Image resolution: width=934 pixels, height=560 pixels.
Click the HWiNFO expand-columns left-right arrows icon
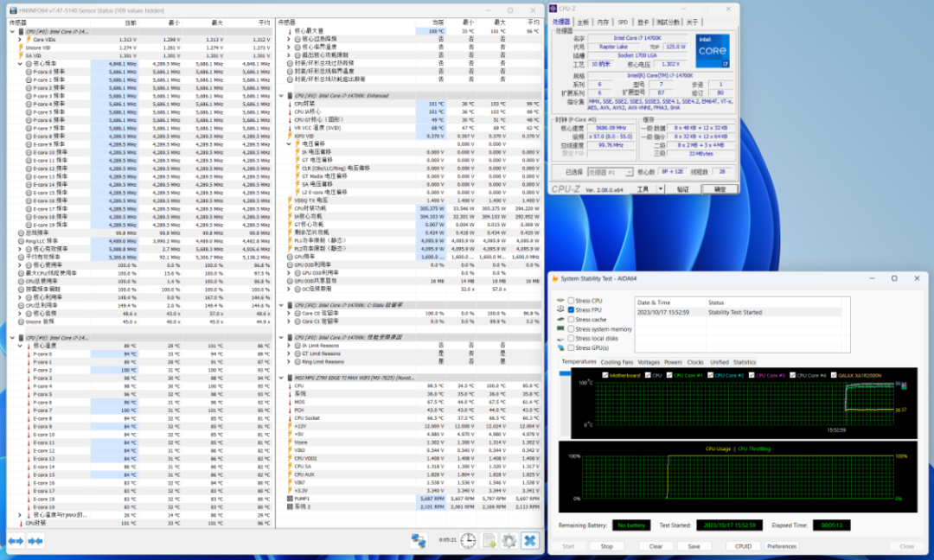[x=16, y=541]
